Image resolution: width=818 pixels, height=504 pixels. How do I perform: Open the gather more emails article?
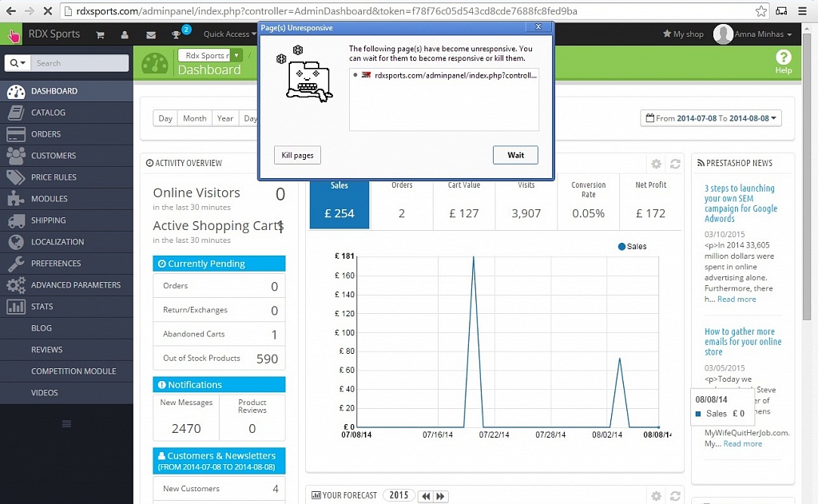(x=743, y=342)
